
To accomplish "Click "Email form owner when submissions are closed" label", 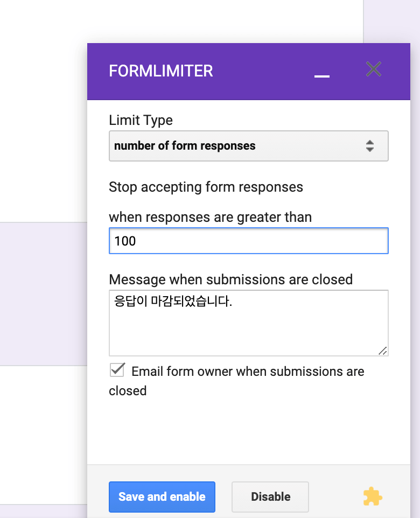I will pos(236,381).
